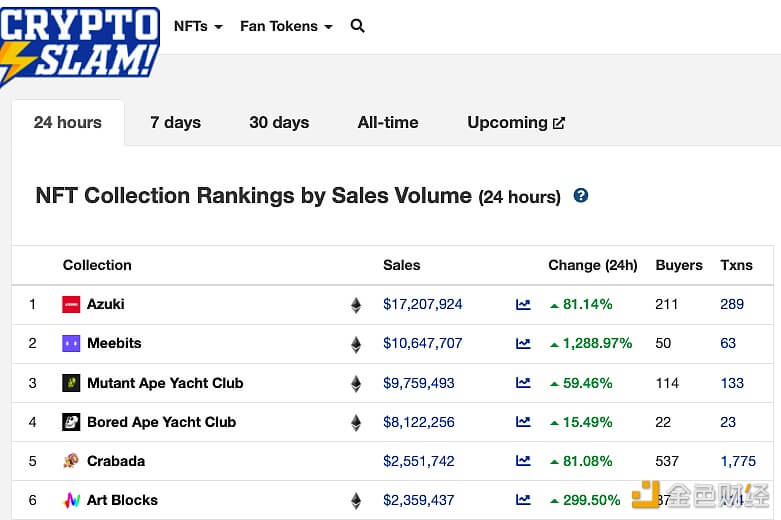
Task: Click the Change (24h) column header
Action: (x=593, y=265)
